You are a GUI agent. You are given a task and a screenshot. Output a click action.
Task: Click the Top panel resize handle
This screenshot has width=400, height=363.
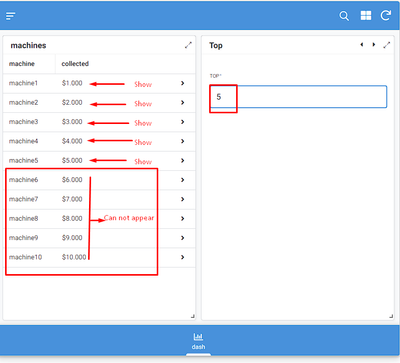tap(391, 316)
